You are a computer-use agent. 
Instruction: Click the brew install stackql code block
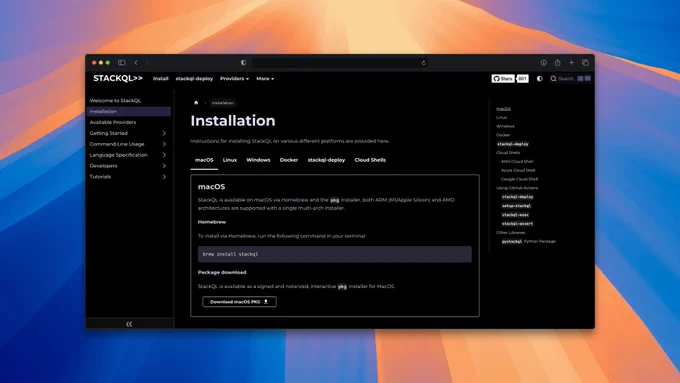pos(334,254)
